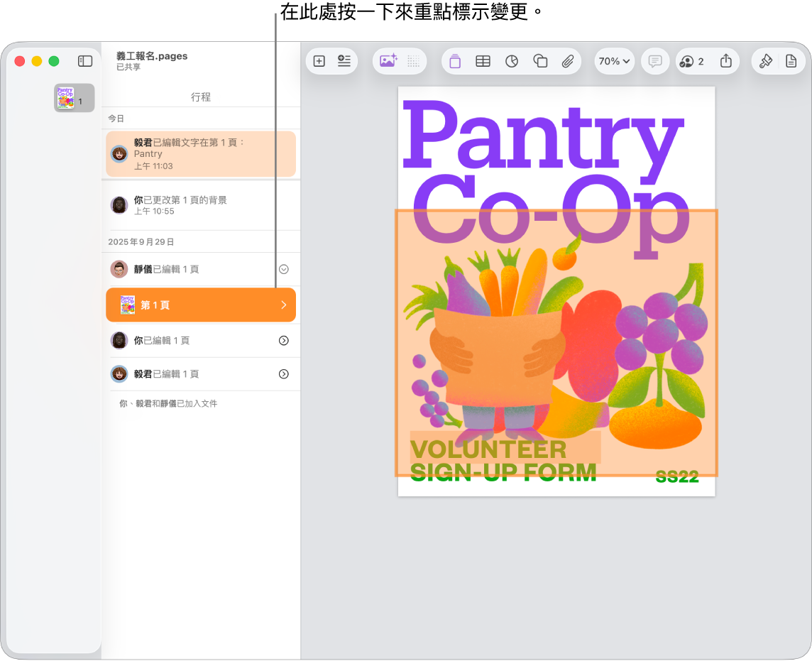Screen dimensions: 812x661
Task: Click the purple text box icon
Action: point(455,61)
